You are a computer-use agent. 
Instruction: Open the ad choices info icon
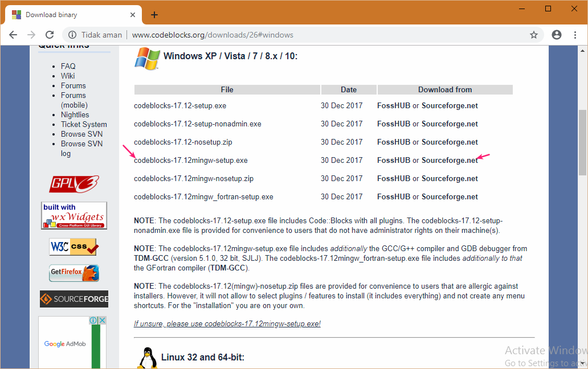coord(94,320)
